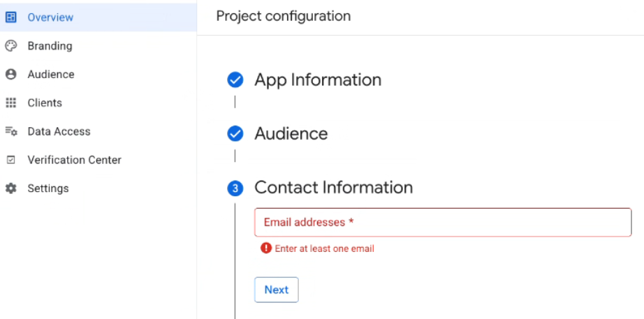Click the red error icon below email field

click(x=266, y=248)
